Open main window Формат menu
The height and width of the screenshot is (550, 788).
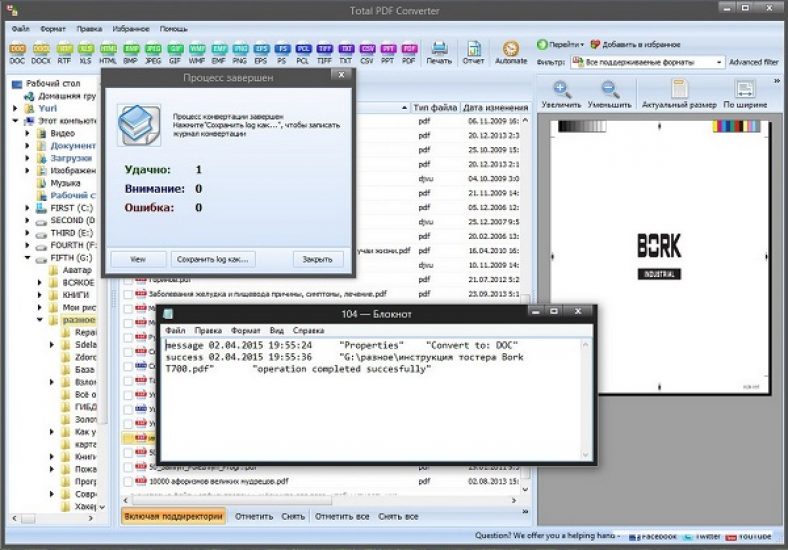pyautogui.click(x=53, y=29)
